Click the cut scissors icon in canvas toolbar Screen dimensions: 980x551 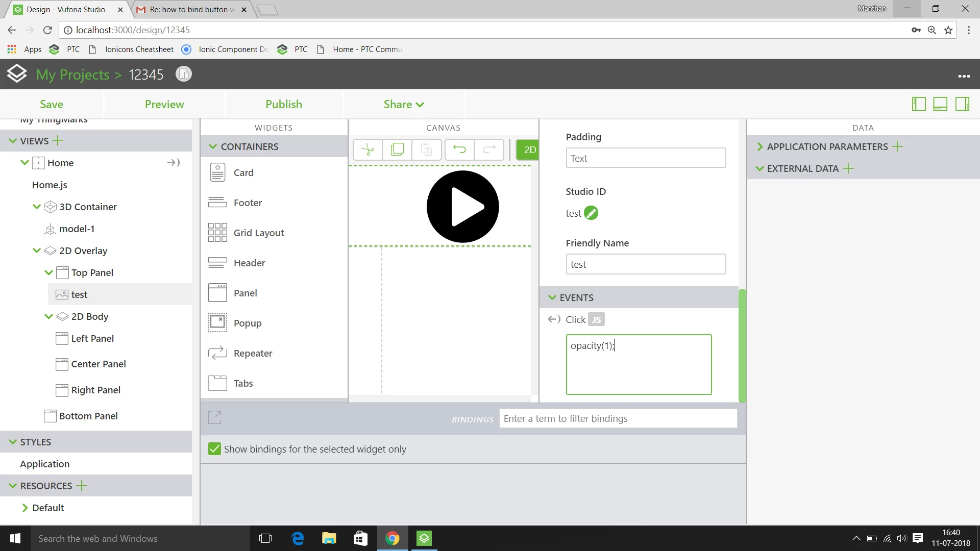[x=367, y=149]
